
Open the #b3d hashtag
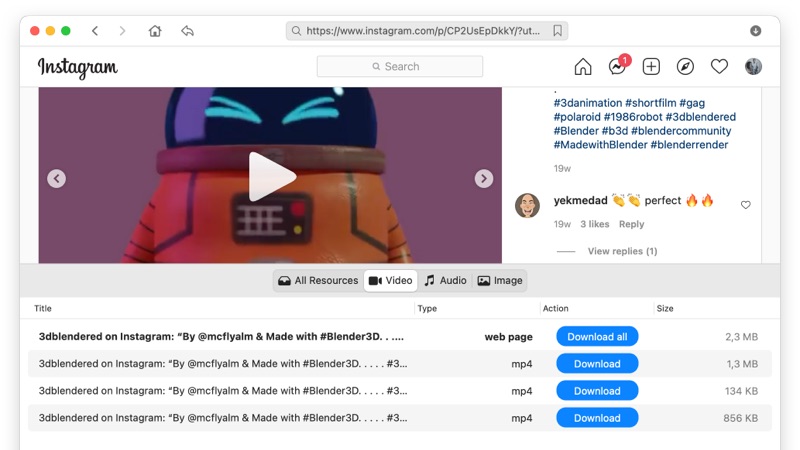[615, 131]
